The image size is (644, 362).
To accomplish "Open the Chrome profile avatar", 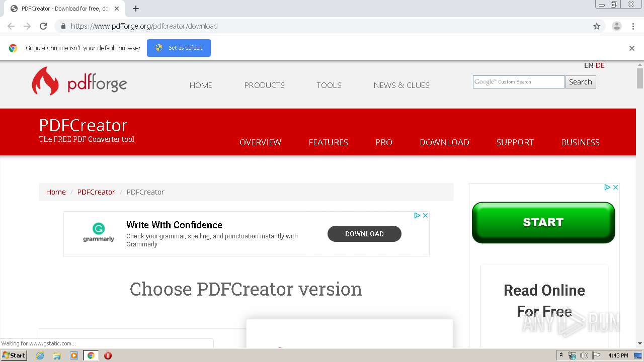I will (x=616, y=26).
